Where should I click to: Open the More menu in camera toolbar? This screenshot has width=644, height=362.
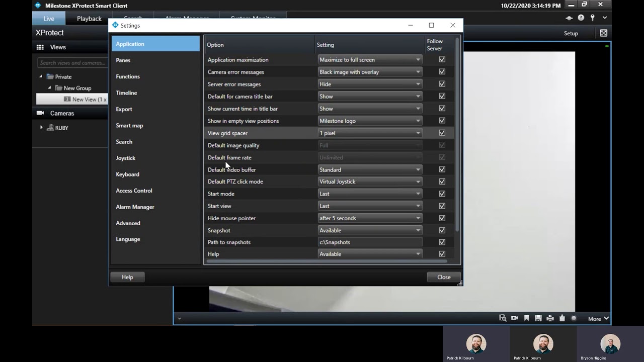598,319
